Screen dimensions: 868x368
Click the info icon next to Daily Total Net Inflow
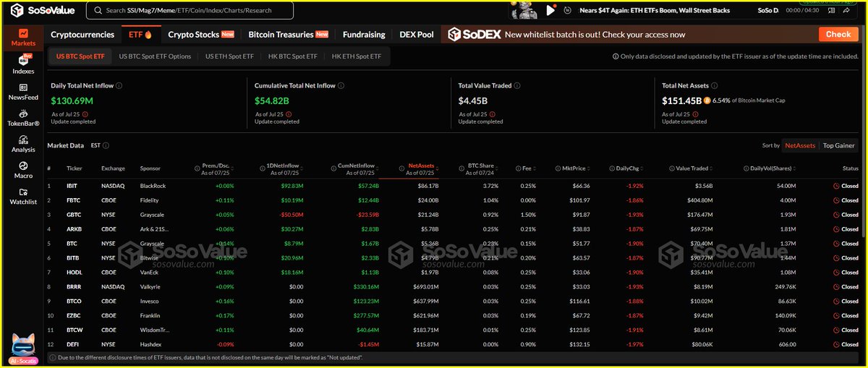(119, 85)
